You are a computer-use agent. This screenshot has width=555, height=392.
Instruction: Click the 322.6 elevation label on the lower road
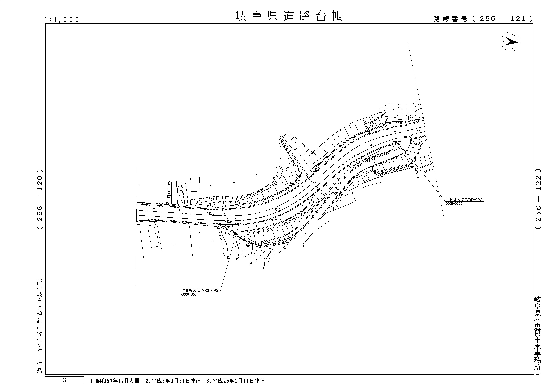pyautogui.click(x=304, y=235)
